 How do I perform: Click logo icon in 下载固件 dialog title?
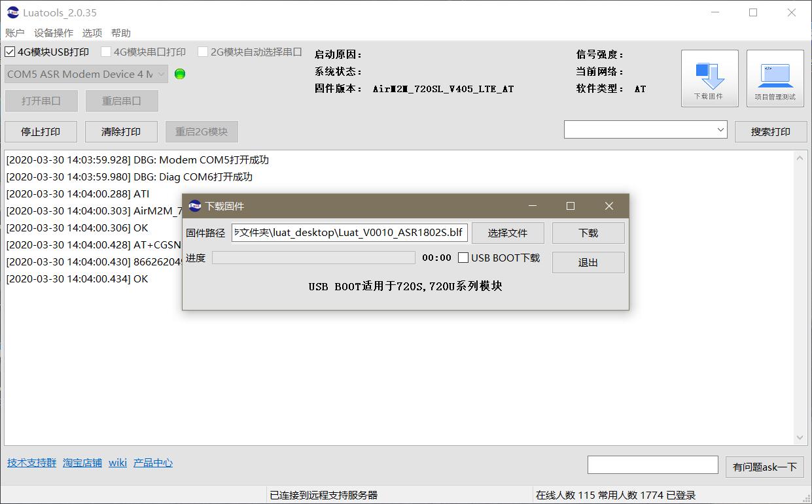(194, 206)
